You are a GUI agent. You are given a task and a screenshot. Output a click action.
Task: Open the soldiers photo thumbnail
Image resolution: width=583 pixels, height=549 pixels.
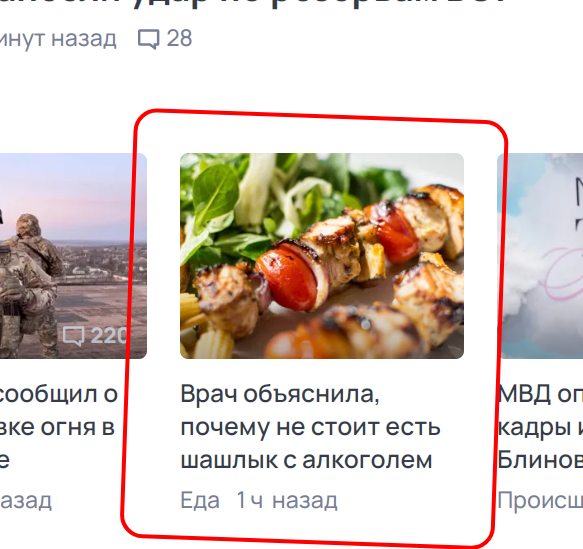click(x=73, y=256)
